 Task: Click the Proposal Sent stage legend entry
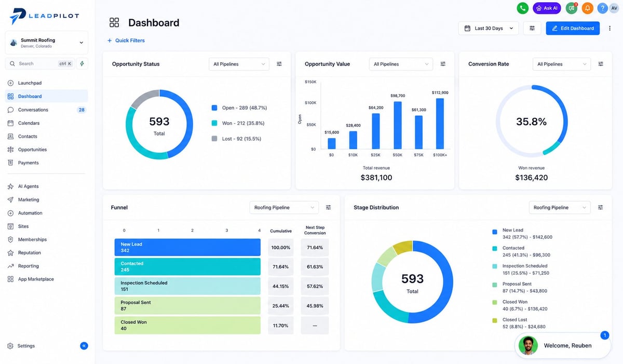[521, 288]
